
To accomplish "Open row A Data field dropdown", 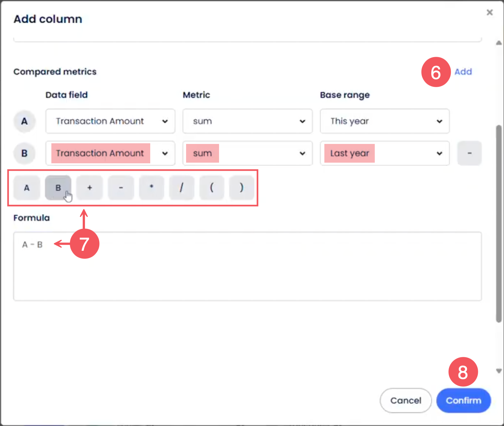I will pos(110,121).
